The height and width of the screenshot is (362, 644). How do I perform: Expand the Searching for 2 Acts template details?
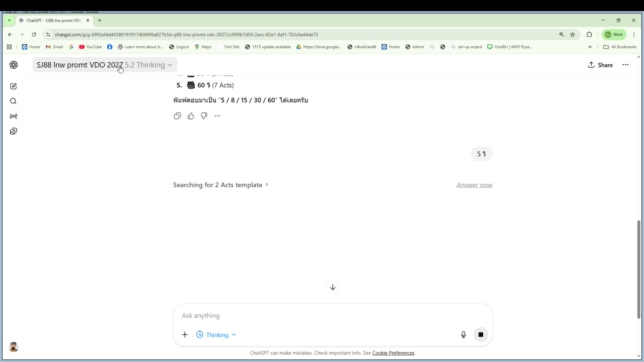tap(220, 185)
